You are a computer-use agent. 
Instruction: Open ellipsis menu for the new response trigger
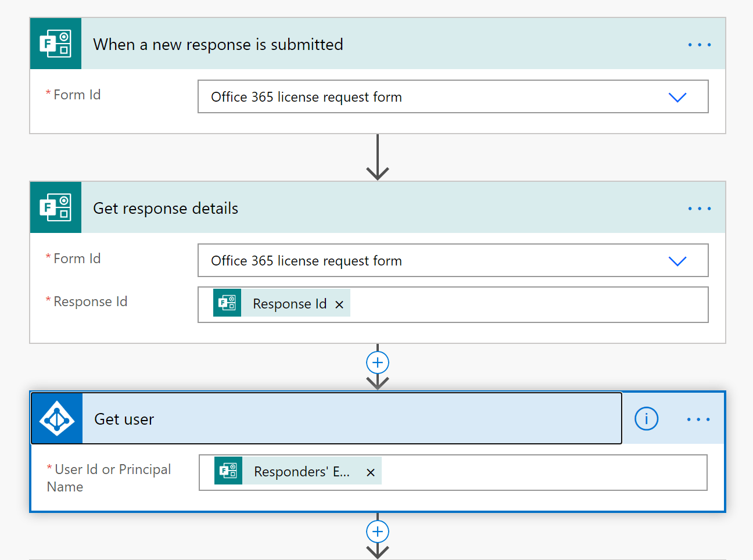699,45
